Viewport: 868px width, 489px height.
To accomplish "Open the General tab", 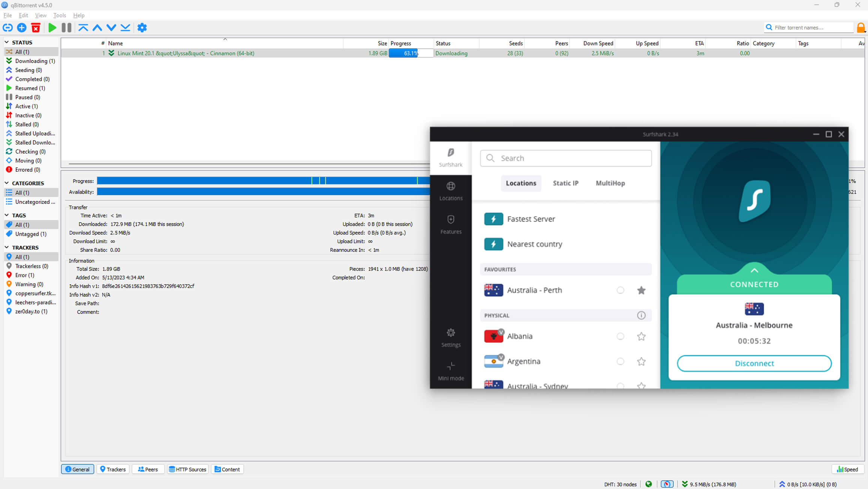I will pyautogui.click(x=78, y=469).
